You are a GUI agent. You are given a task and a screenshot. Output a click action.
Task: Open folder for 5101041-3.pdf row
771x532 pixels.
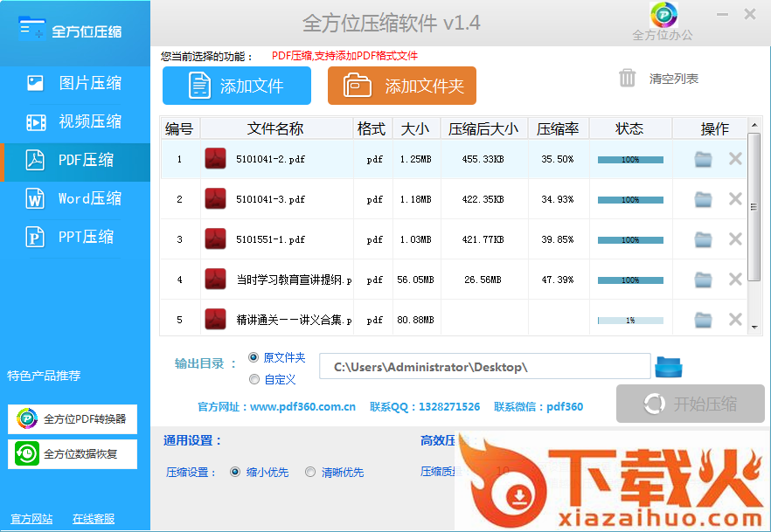click(x=703, y=199)
